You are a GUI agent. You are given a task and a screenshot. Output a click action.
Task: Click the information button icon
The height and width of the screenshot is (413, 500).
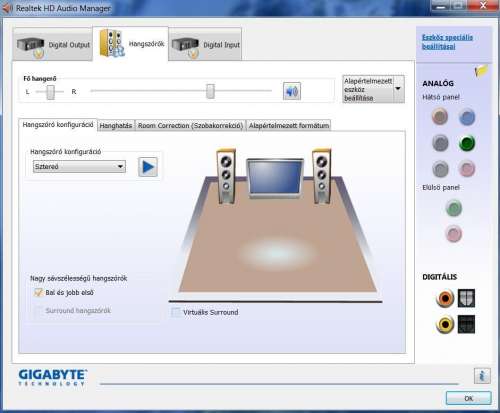[x=482, y=376]
